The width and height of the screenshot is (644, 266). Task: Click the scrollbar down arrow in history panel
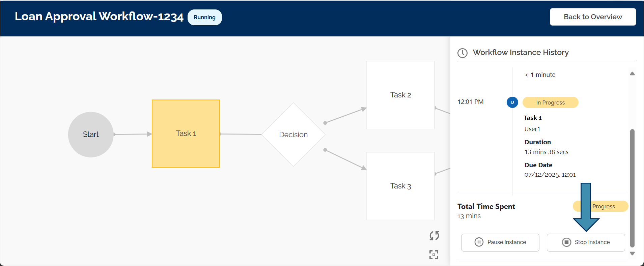pyautogui.click(x=632, y=253)
